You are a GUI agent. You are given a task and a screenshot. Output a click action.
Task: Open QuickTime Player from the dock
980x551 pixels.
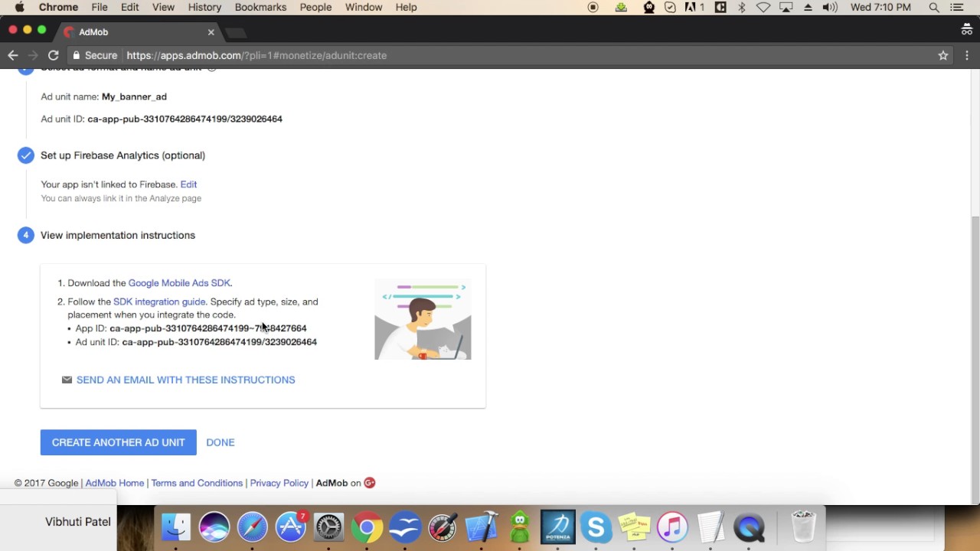point(749,527)
